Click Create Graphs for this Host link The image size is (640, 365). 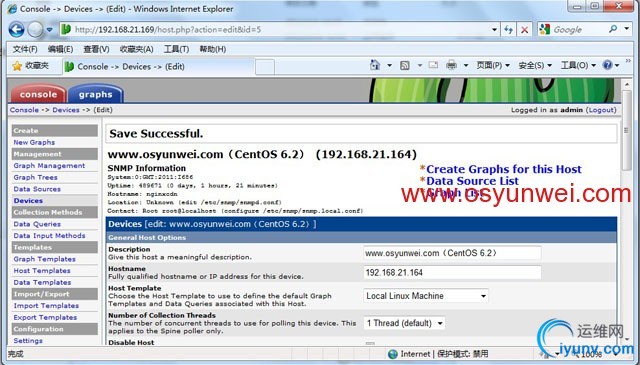[x=504, y=169]
